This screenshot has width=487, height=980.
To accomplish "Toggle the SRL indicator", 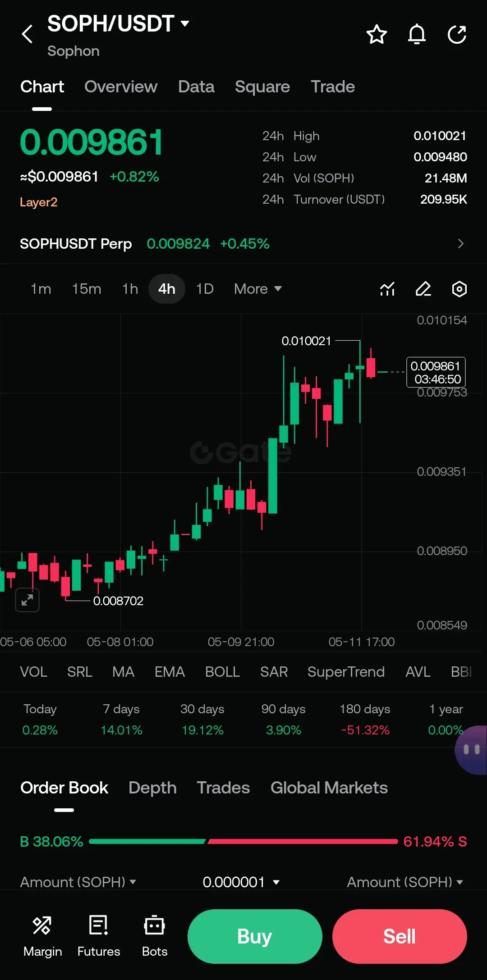I will [x=80, y=672].
